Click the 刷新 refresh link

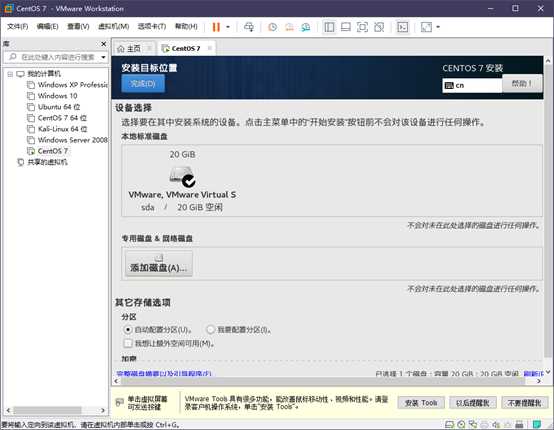pyautogui.click(x=534, y=373)
